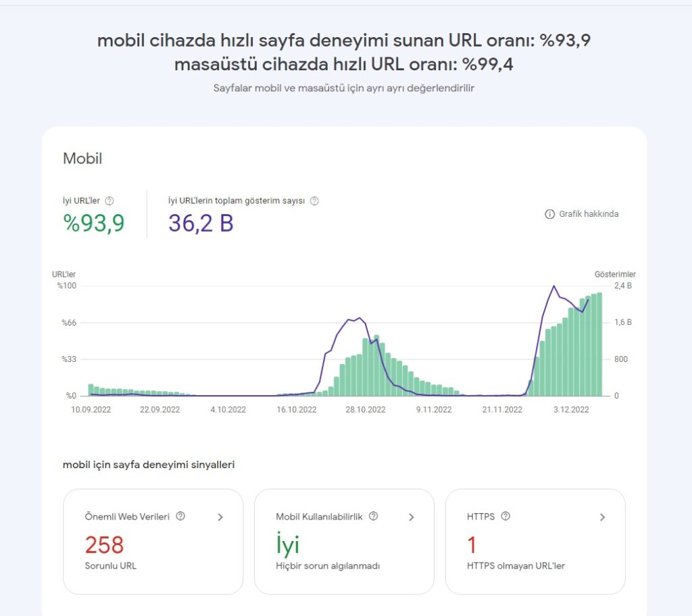Click the help icon next to HTTPS

coord(505,516)
